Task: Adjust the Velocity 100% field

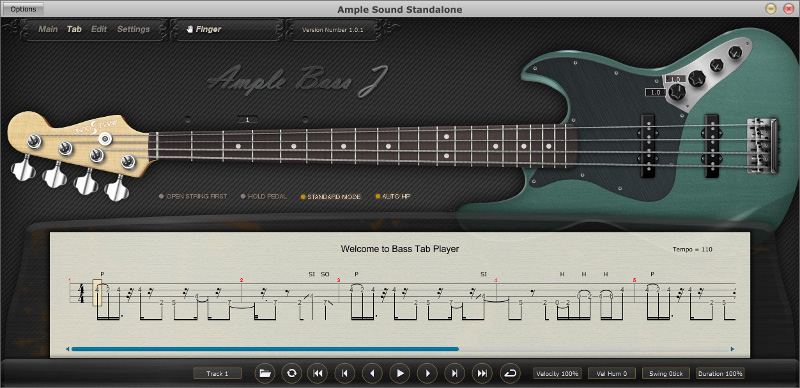Action: (557, 373)
